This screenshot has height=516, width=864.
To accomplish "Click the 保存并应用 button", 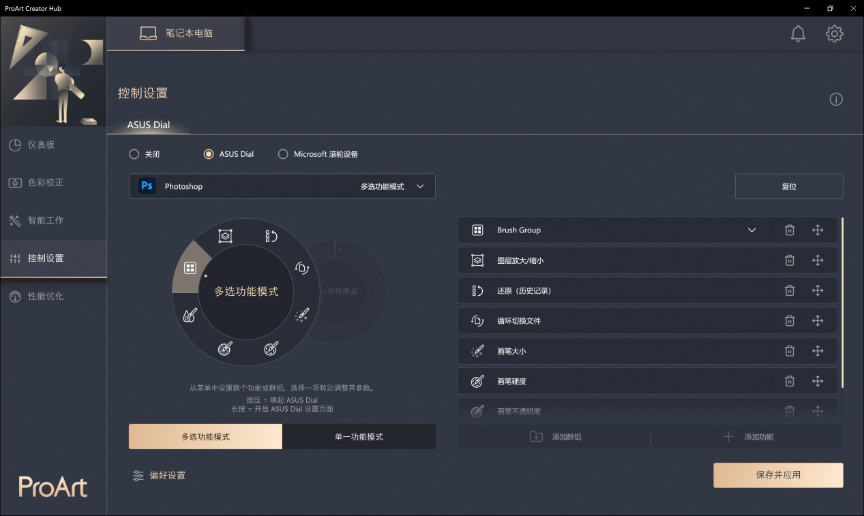I will 778,475.
